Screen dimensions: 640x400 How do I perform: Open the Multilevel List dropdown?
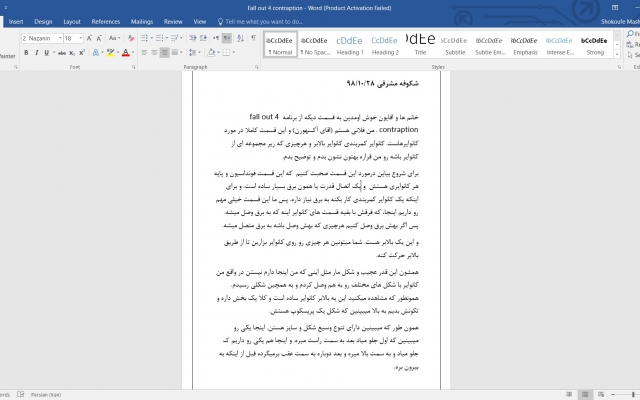pyautogui.click(x=177, y=38)
